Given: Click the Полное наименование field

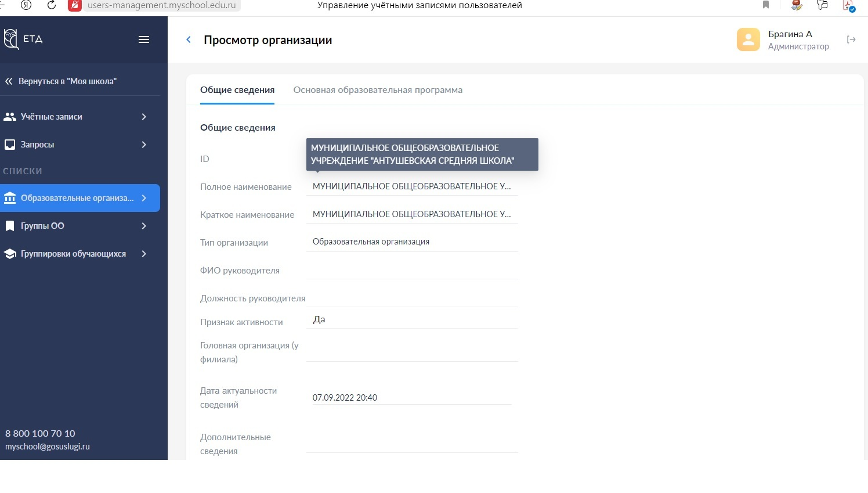Looking at the screenshot, I should click(412, 186).
